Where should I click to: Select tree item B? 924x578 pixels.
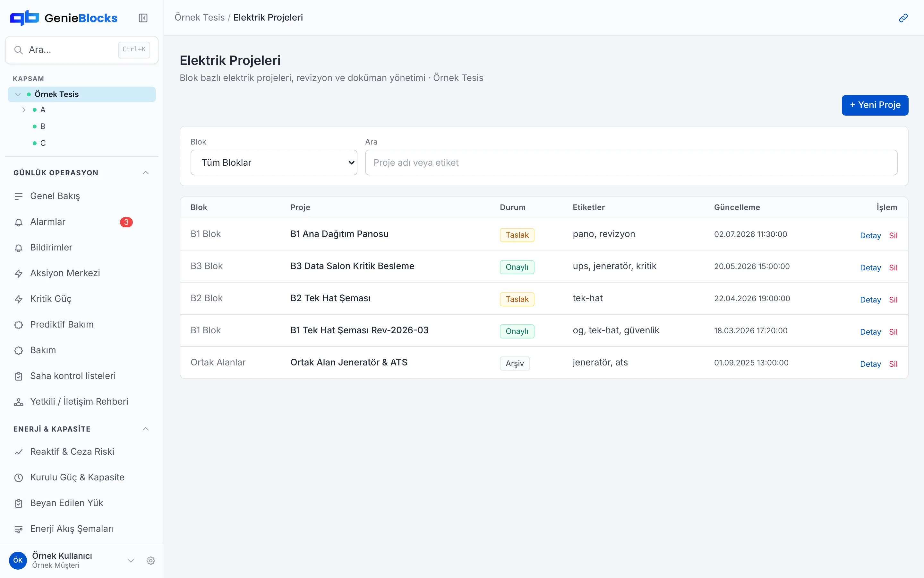(x=43, y=127)
